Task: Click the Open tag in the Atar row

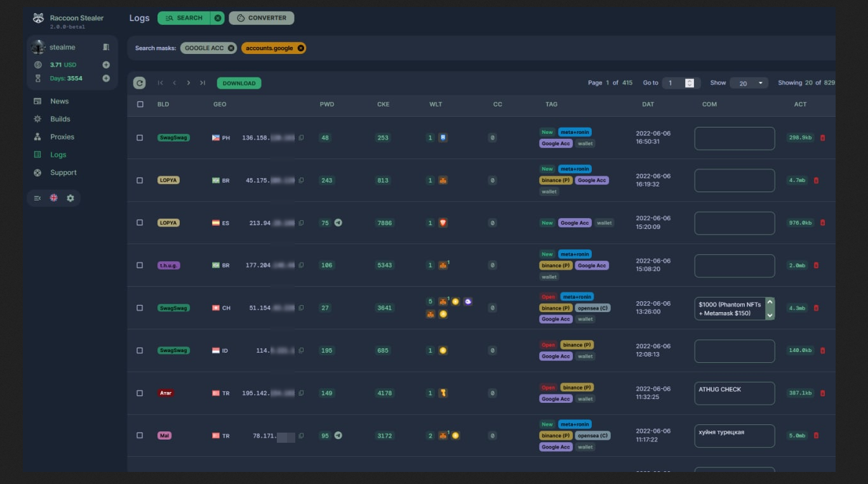Action: click(x=548, y=387)
